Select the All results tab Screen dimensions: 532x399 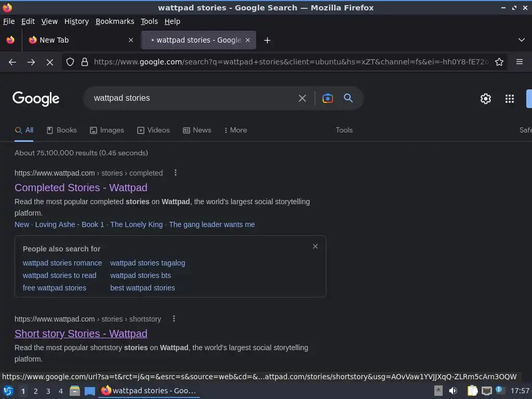[x=24, y=130]
